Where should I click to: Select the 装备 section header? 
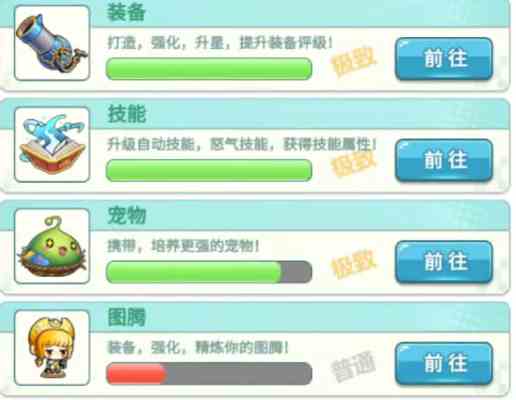pos(126,13)
